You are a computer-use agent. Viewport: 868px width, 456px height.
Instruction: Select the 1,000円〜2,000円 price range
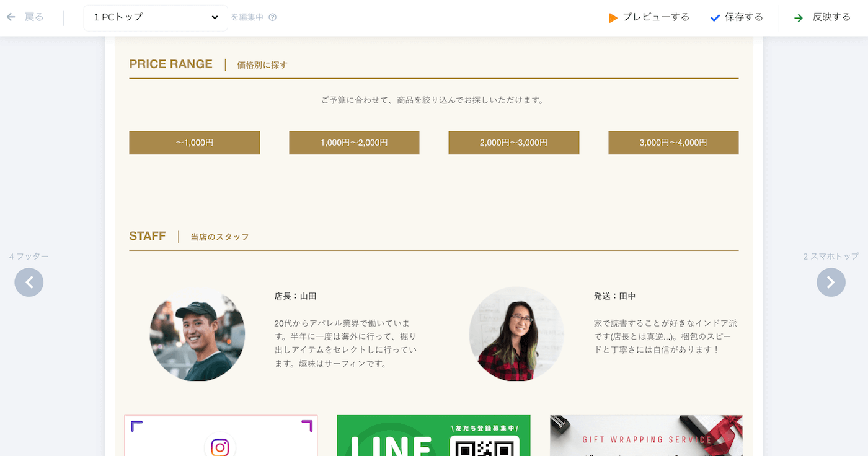point(354,142)
